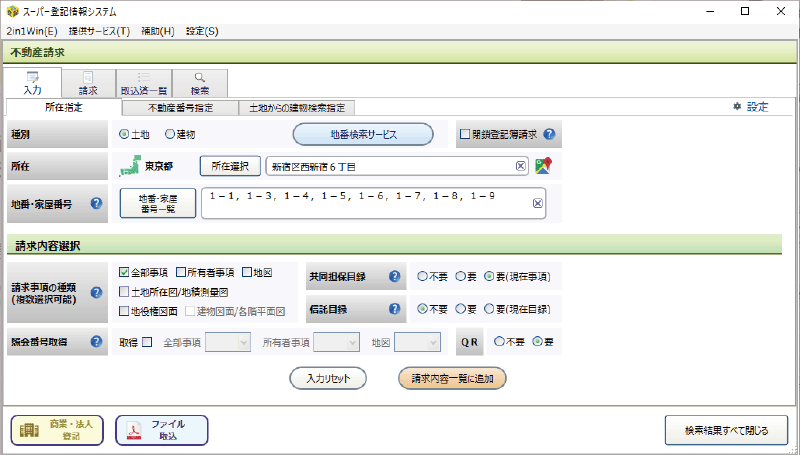Expand the 所有者事項 dropdown in 照会番号取得
This screenshot has width=800, height=455.
pyautogui.click(x=350, y=342)
